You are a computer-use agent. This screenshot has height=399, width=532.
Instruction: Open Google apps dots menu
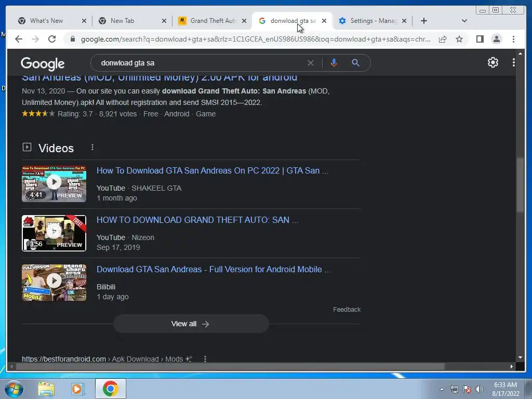click(x=514, y=62)
